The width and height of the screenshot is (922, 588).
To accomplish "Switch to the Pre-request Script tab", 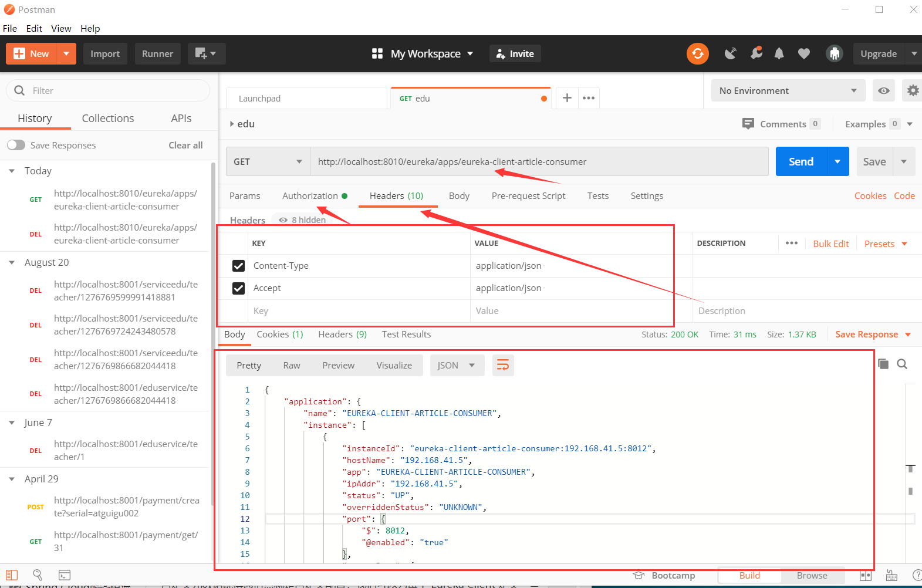I will coord(528,195).
